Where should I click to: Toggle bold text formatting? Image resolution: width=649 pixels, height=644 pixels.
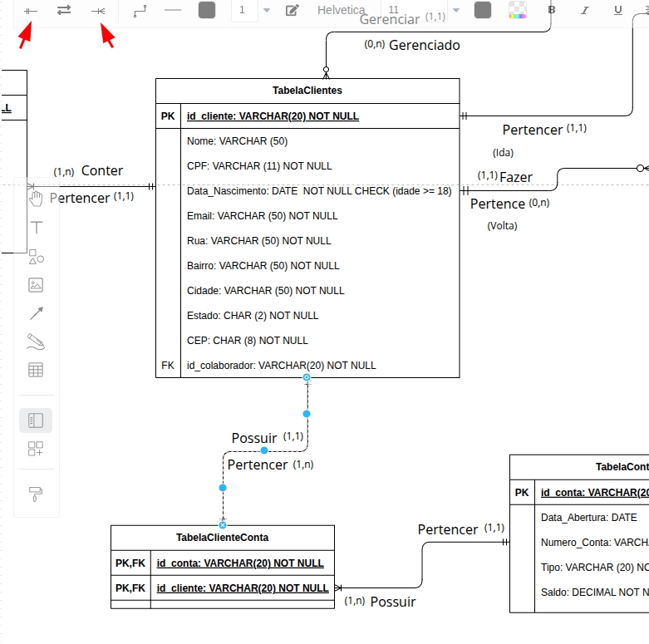(552, 10)
